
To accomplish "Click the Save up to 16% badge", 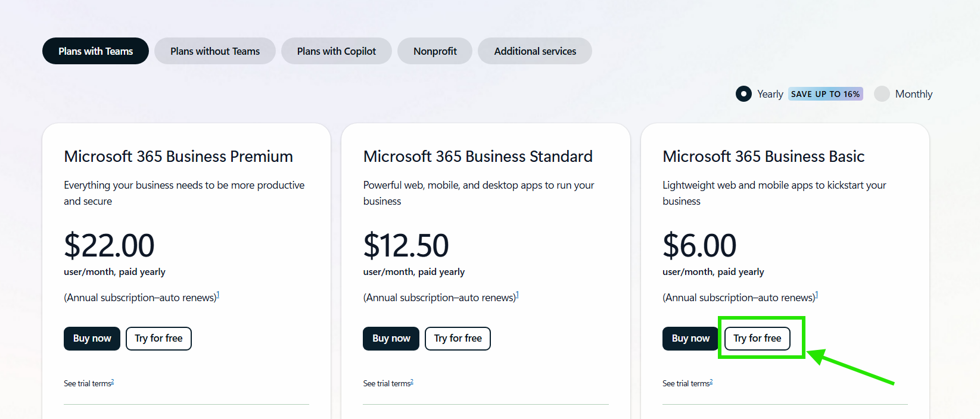I will (825, 94).
